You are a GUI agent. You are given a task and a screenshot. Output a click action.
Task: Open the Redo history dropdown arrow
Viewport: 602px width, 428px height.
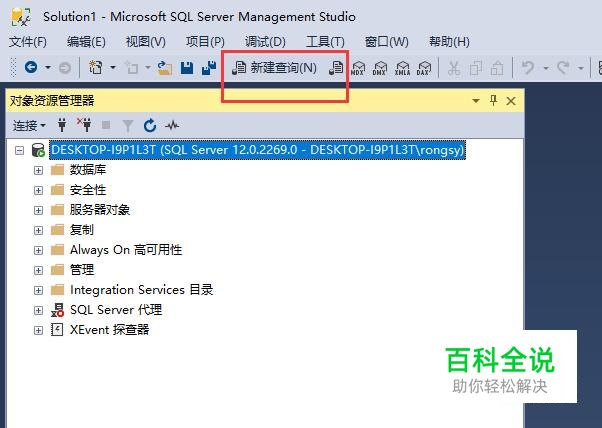click(580, 68)
